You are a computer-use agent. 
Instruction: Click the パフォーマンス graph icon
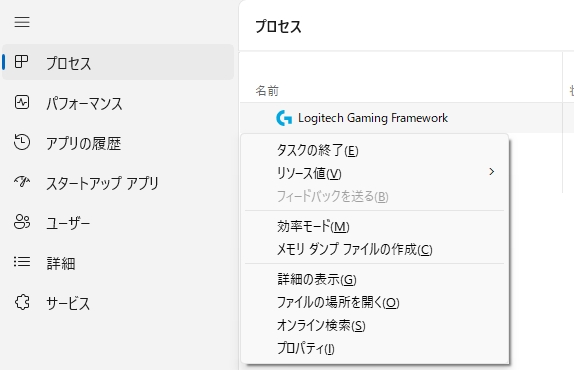[22, 102]
